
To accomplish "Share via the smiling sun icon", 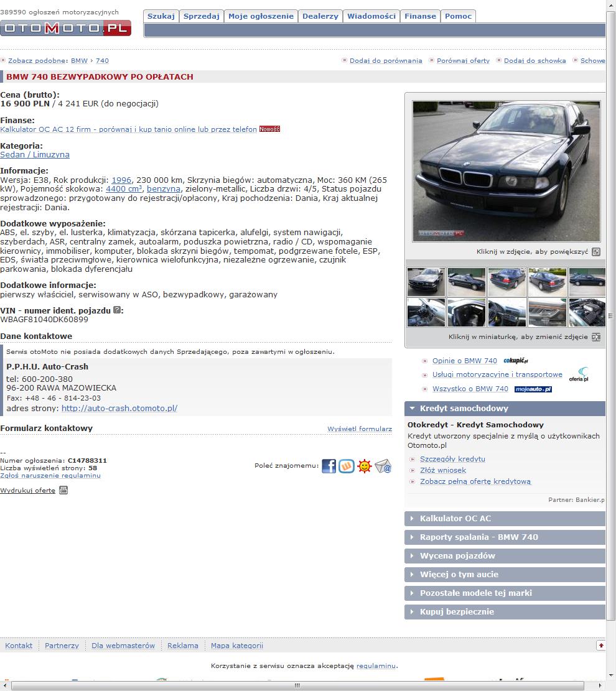I will click(365, 466).
